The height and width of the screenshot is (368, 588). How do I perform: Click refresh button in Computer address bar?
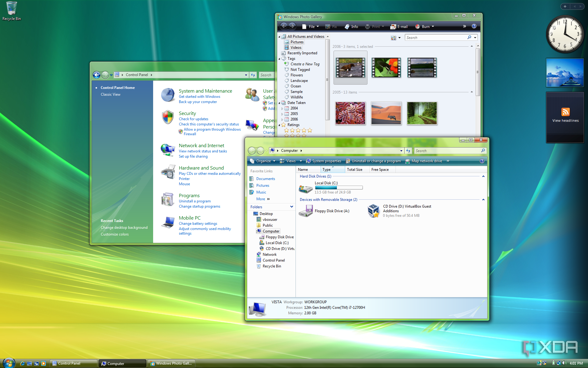pos(408,151)
